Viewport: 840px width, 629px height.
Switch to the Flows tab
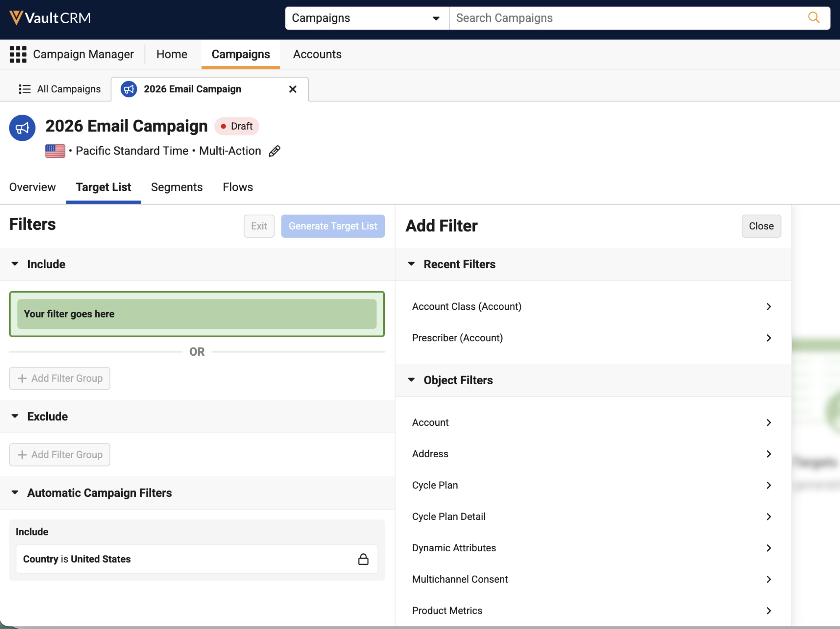point(238,187)
